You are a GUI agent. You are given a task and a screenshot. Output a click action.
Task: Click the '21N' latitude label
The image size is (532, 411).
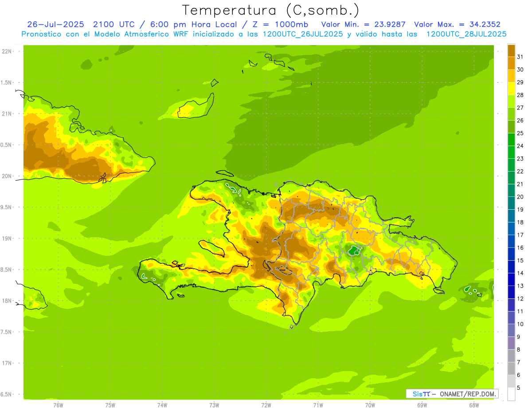click(7, 114)
